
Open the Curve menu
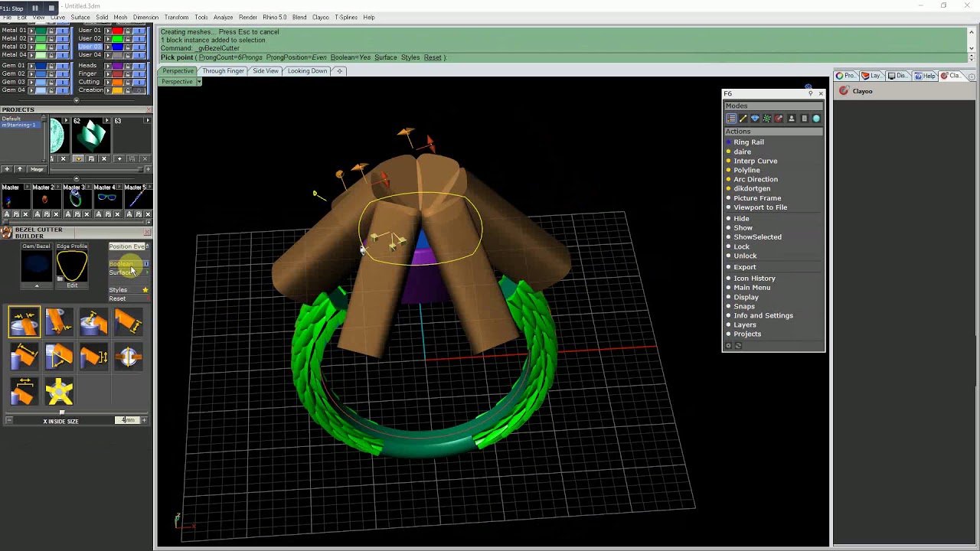pyautogui.click(x=57, y=17)
